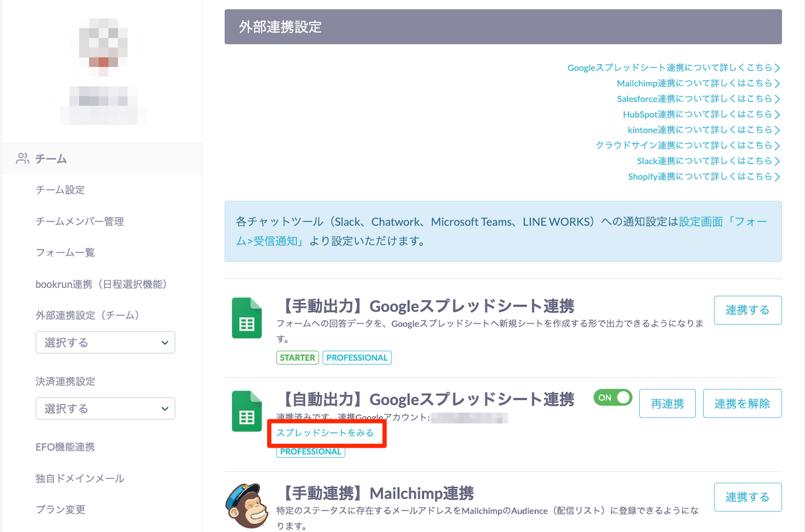Image resolution: width=805 pixels, height=532 pixels.
Task: Open kintone連携について詳しくはこちら link
Action: (704, 130)
